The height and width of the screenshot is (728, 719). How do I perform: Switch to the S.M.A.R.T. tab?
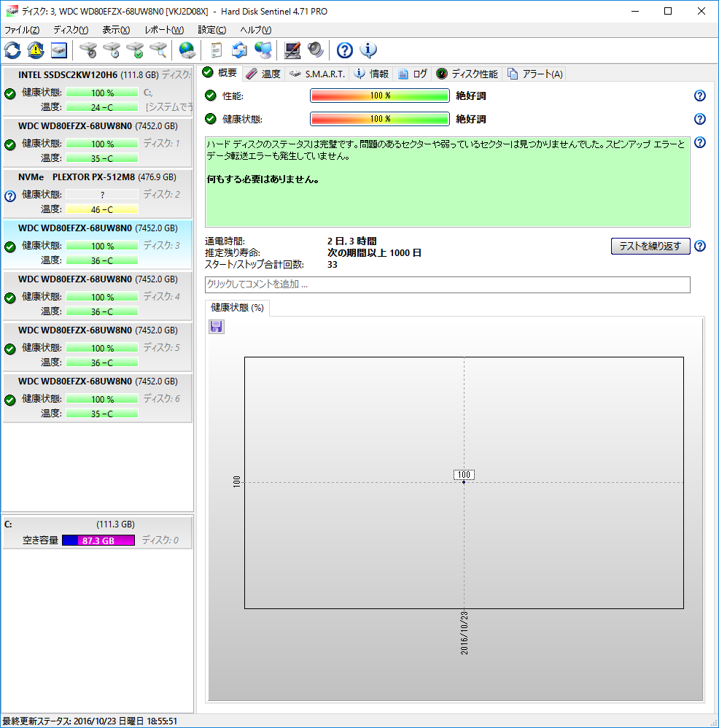317,74
